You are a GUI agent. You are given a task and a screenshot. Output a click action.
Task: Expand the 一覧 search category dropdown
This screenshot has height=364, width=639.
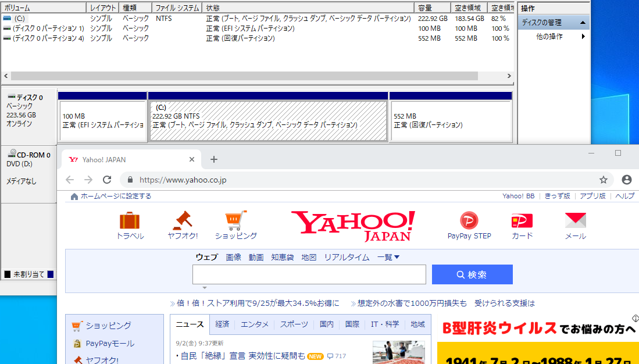388,257
